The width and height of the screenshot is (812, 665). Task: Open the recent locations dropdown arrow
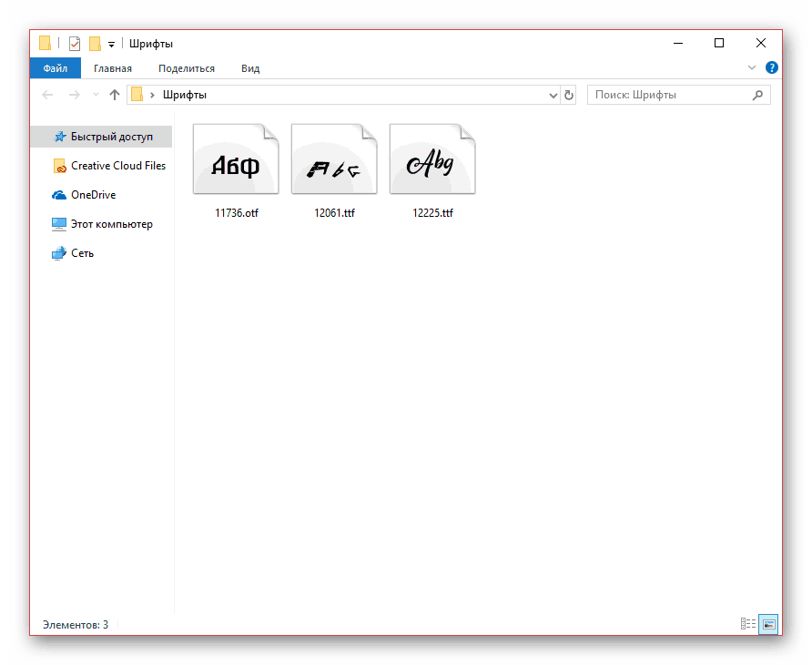pyautogui.click(x=96, y=95)
